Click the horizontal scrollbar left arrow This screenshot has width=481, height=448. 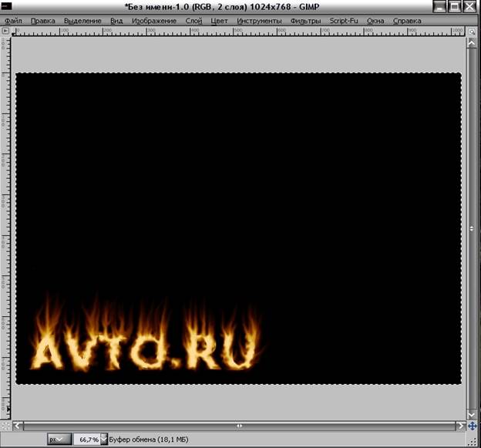(x=18, y=426)
